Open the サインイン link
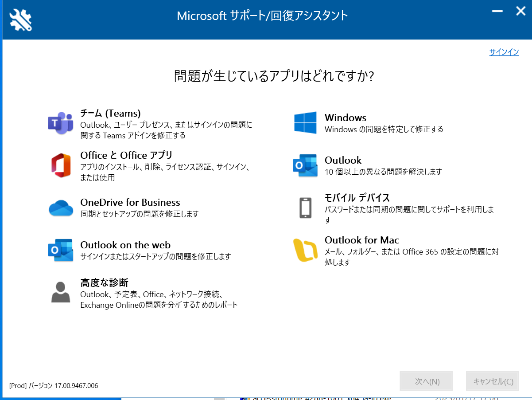532x400 pixels. point(504,52)
